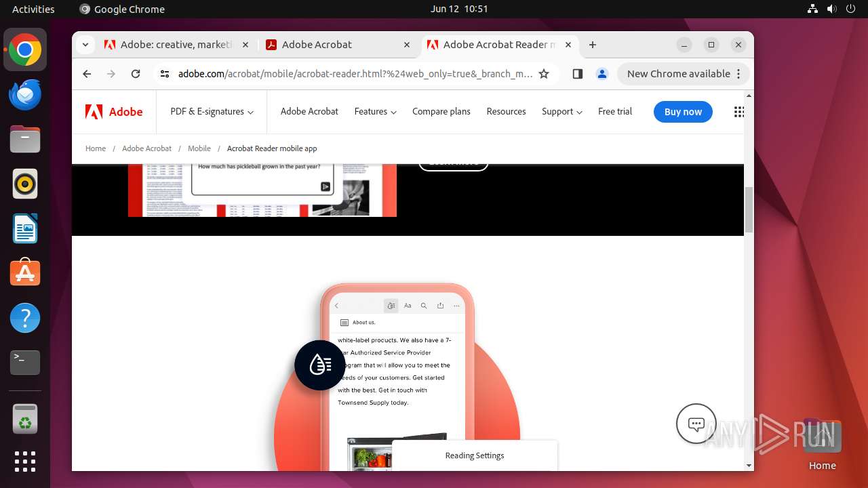Open Adobe app switcher grid icon
This screenshot has width=868, height=488.
[739, 112]
